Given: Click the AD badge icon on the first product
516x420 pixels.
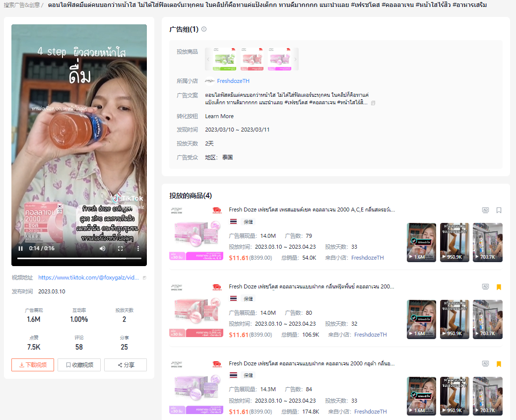Looking at the screenshot, I should tap(485, 210).
